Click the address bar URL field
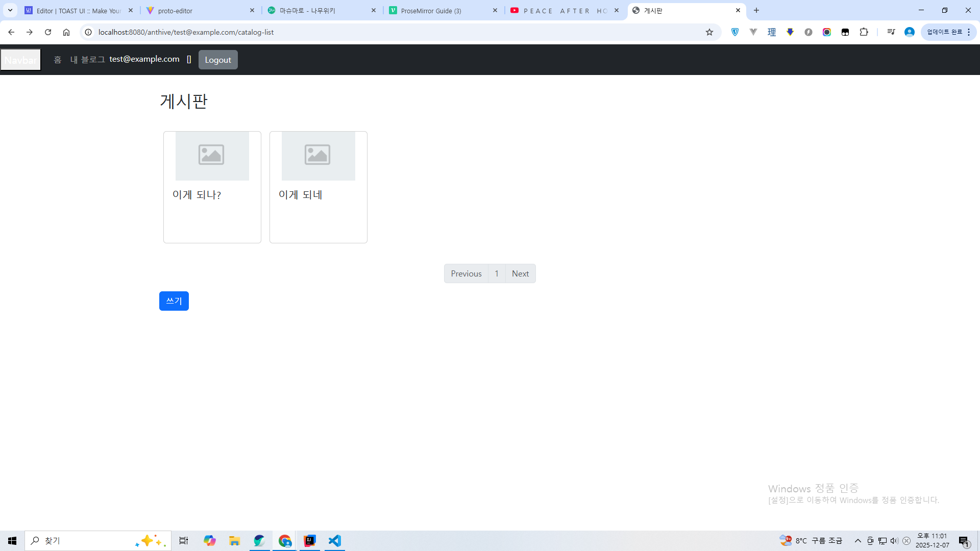Screen dimensions: 980x551 [357, 32]
